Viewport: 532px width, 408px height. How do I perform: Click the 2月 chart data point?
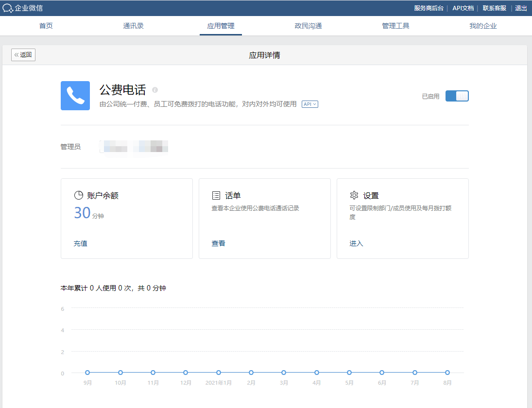click(251, 373)
